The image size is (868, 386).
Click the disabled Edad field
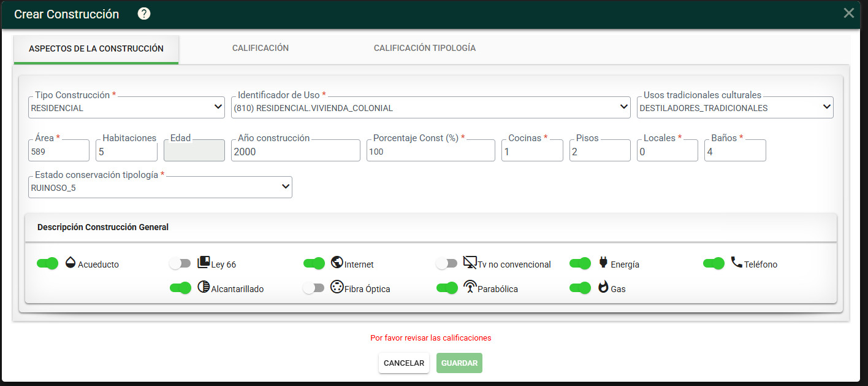[x=194, y=150]
